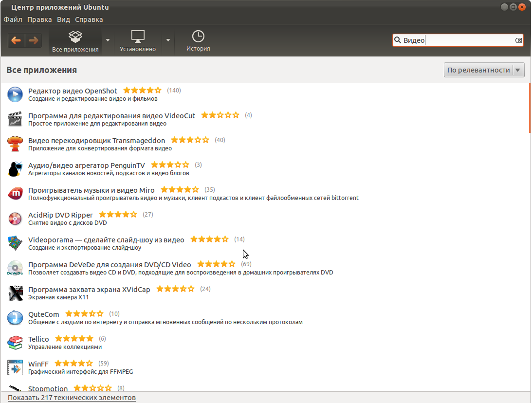Click the (140) review count for OpenShot
The image size is (532, 403).
point(174,90)
